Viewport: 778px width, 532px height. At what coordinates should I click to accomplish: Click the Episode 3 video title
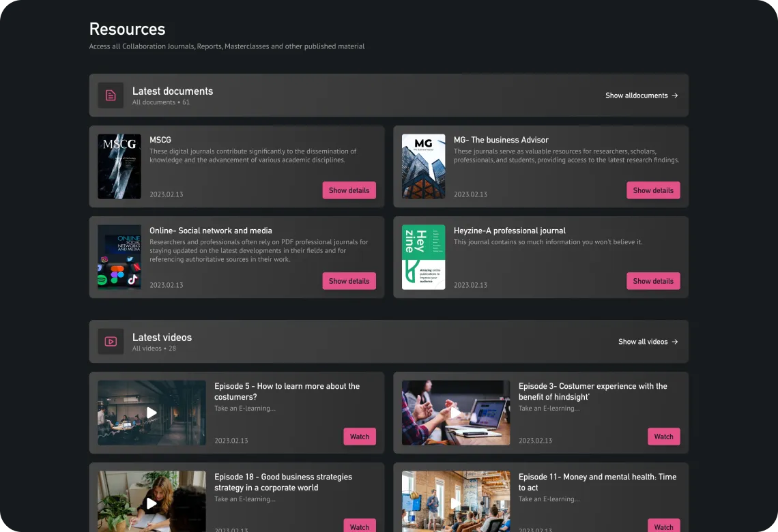(x=593, y=391)
